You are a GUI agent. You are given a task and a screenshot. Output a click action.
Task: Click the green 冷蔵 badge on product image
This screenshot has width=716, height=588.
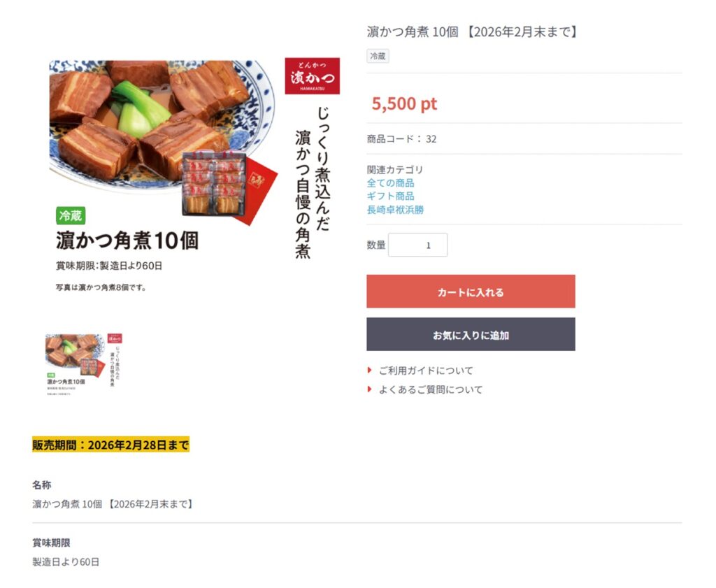click(70, 216)
